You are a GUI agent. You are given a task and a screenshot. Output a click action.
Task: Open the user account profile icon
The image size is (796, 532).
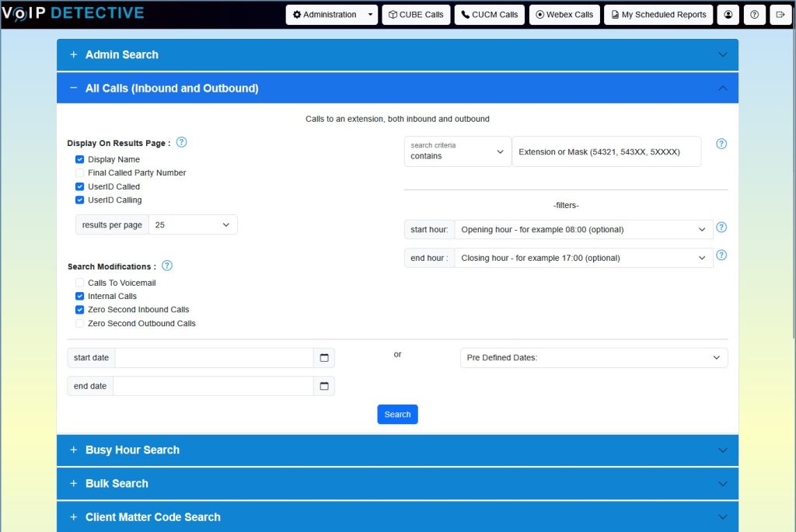(728, 15)
